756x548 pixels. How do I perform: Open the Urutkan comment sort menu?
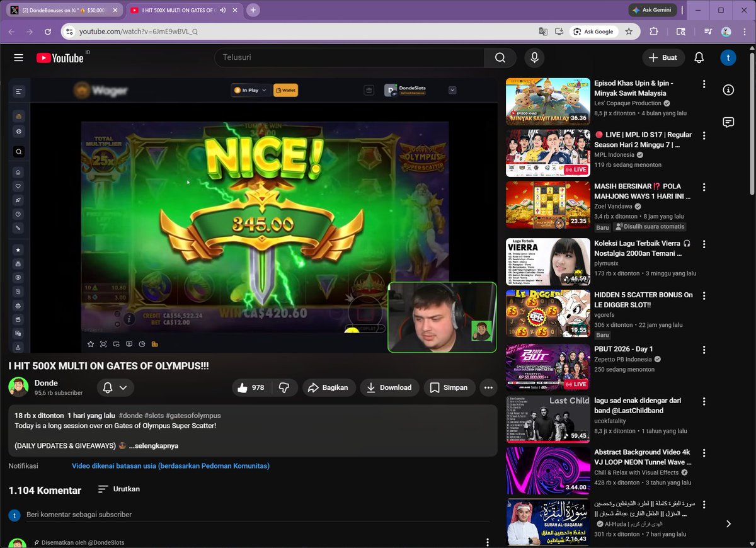[119, 489]
